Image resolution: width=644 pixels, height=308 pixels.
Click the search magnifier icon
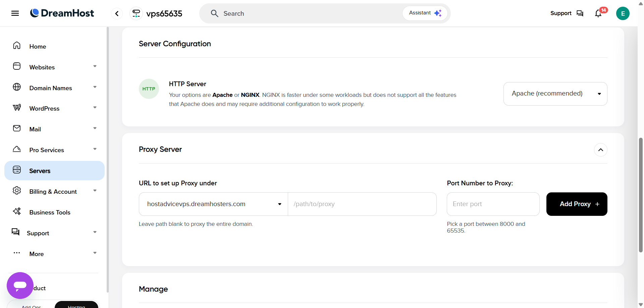[x=215, y=13]
